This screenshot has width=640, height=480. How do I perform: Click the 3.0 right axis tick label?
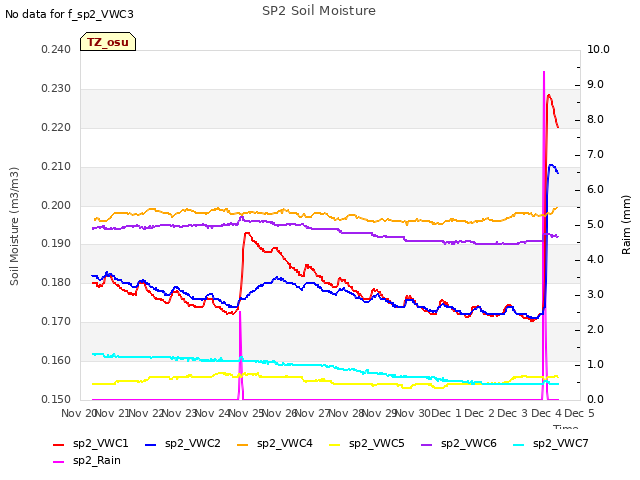[596, 295]
